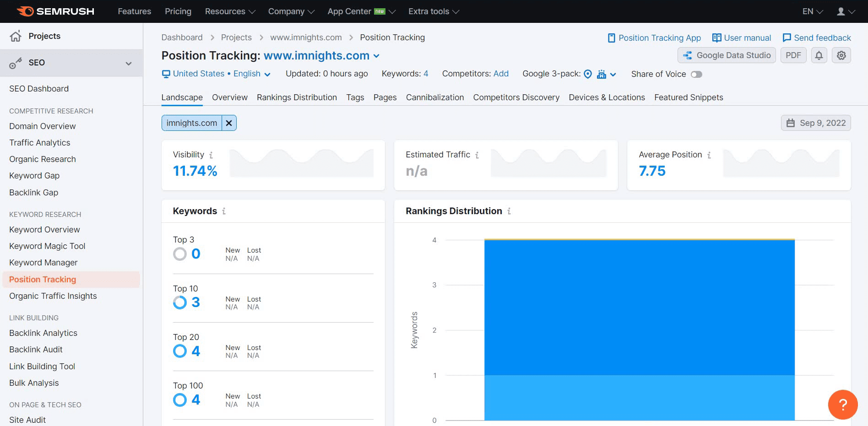Expand the Google 3-pack dropdown arrow
This screenshot has width=868, height=426.
pyautogui.click(x=613, y=75)
